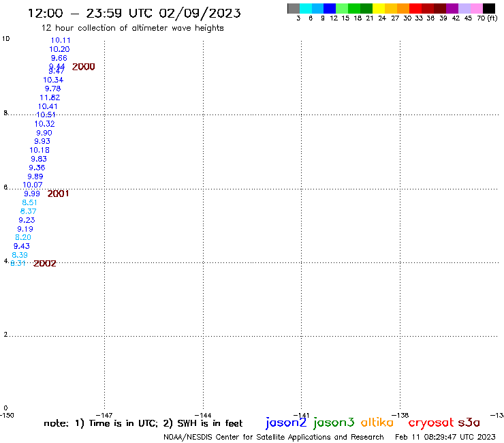Pick the lavender swatch above label 45

pyautogui.click(x=464, y=8)
